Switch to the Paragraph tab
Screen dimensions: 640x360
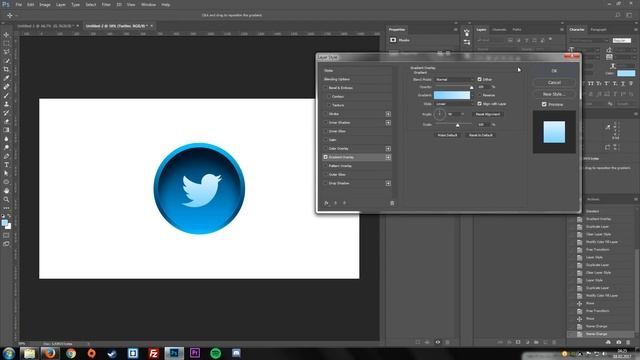pyautogui.click(x=598, y=29)
